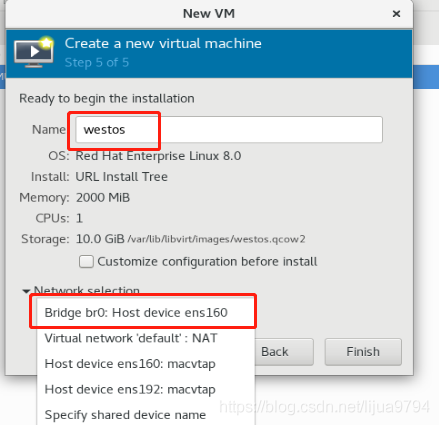Close the New VM dialog
439x425 pixels.
pos(396,14)
